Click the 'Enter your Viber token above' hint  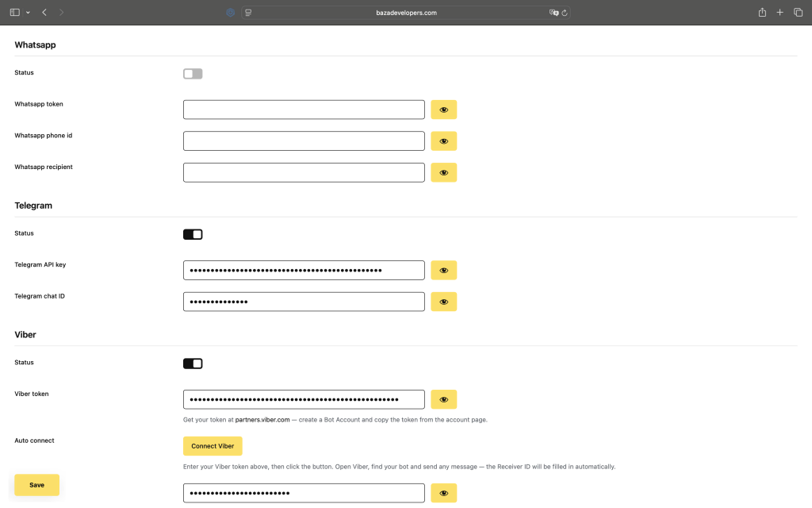point(400,467)
